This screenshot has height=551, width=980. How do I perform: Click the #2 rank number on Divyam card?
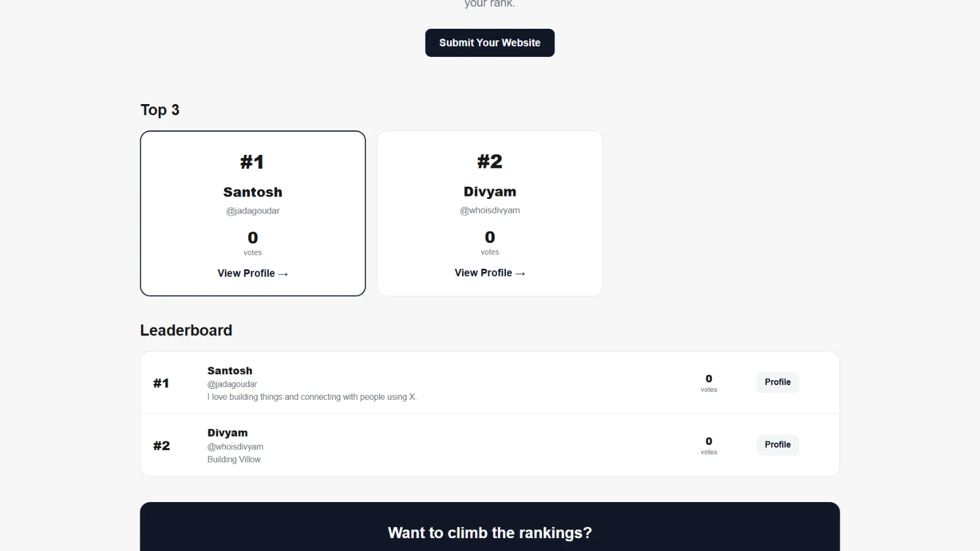pos(490,162)
